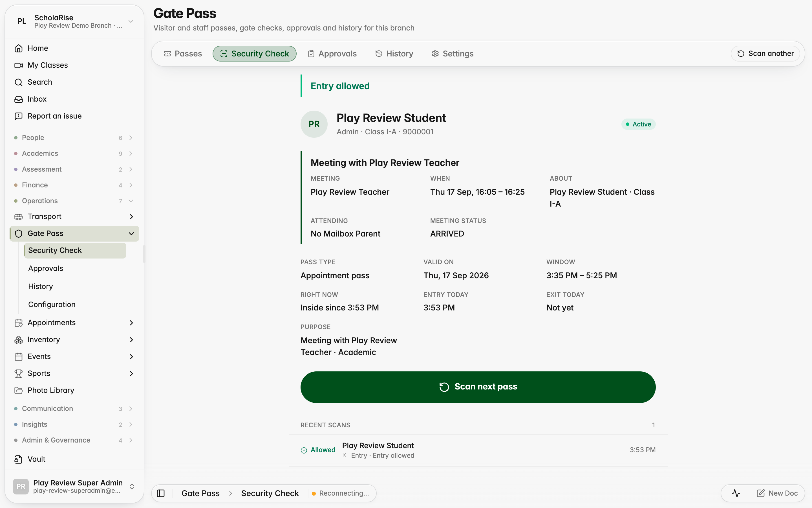
Task: Open the Super Admin account menu
Action: pyautogui.click(x=74, y=487)
